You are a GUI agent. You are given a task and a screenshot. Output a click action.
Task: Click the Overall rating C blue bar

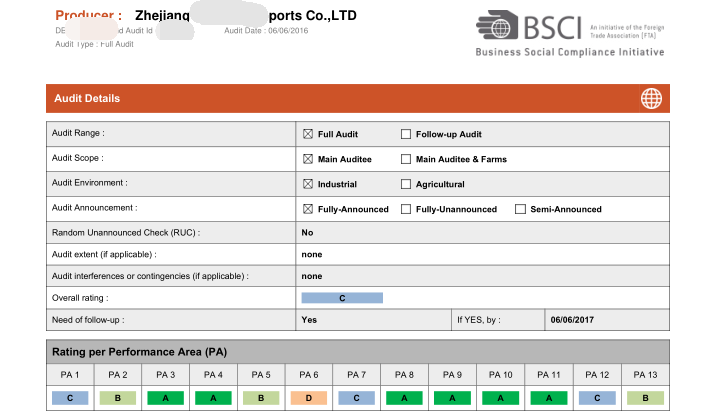click(x=342, y=298)
